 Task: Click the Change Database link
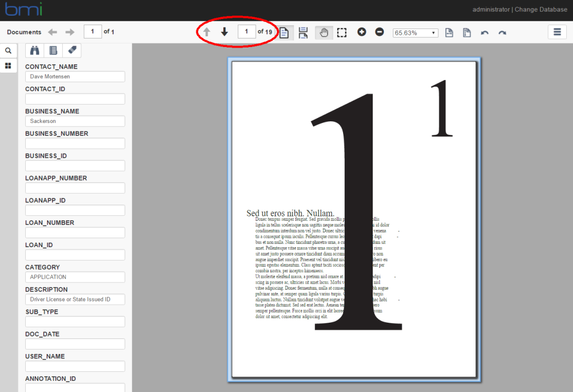tap(541, 10)
